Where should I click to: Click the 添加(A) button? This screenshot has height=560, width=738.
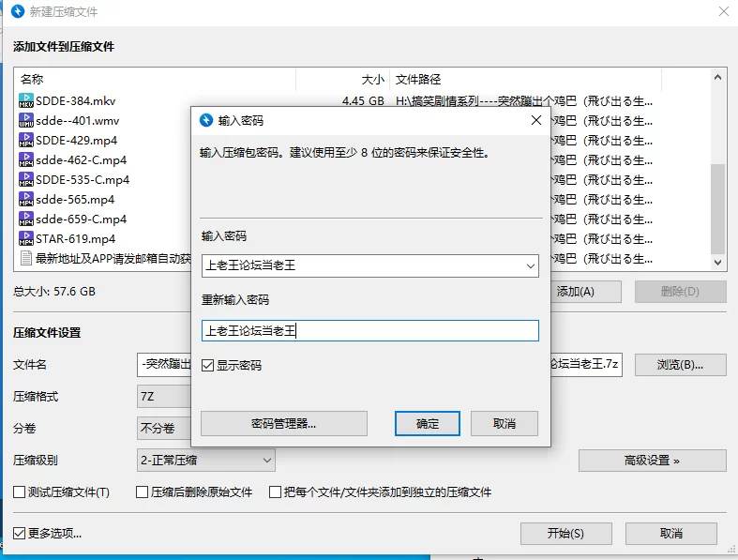(585, 292)
